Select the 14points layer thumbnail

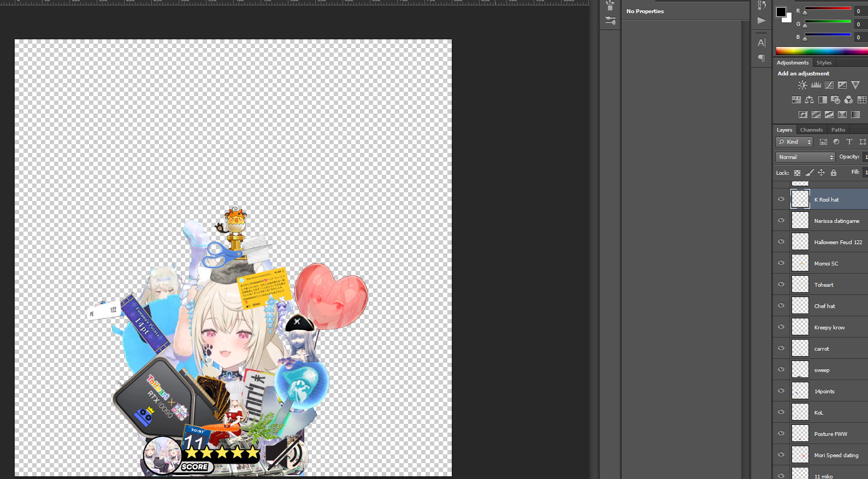[800, 391]
